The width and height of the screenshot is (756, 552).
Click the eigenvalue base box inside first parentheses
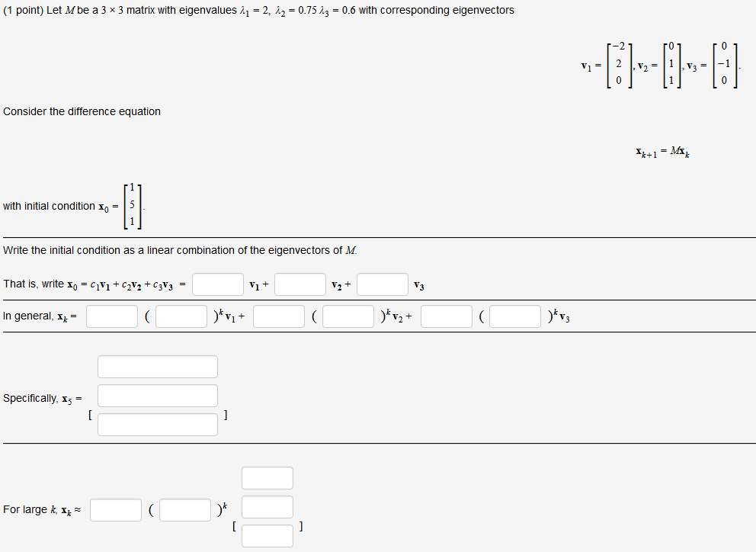181,315
